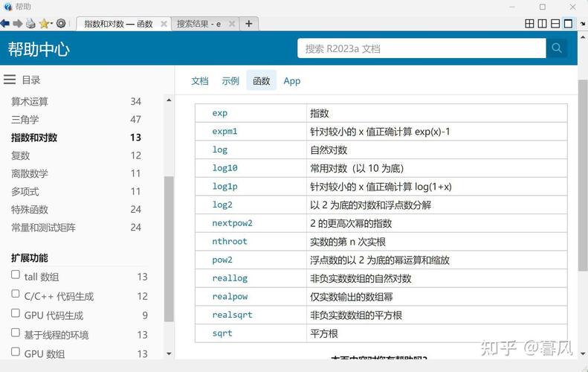The height and width of the screenshot is (372, 588).
Task: Open the log1p function link
Action: pos(224,186)
